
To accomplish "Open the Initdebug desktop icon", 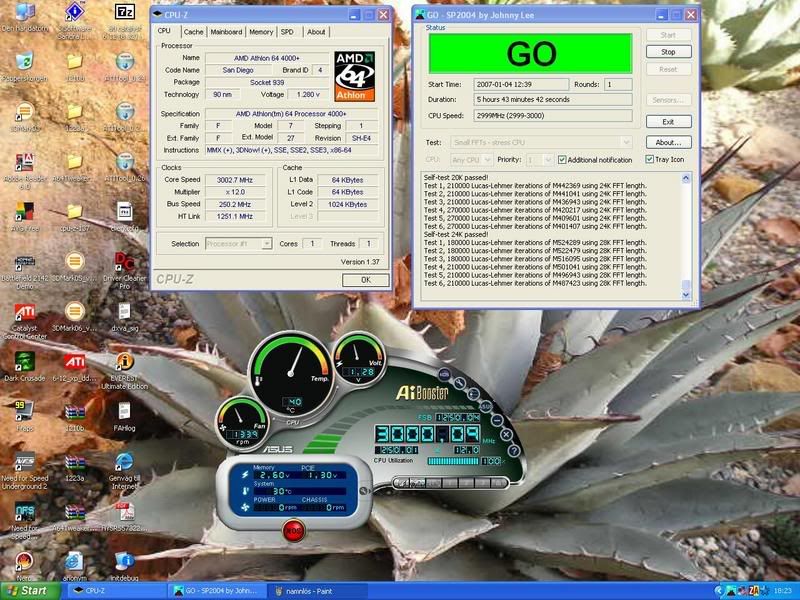I will [124, 562].
